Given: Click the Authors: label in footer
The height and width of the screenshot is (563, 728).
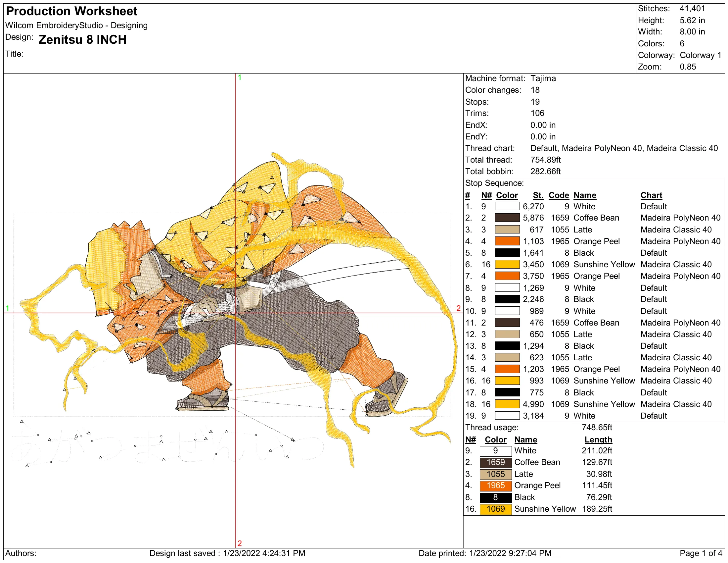Looking at the screenshot, I should pos(21,553).
